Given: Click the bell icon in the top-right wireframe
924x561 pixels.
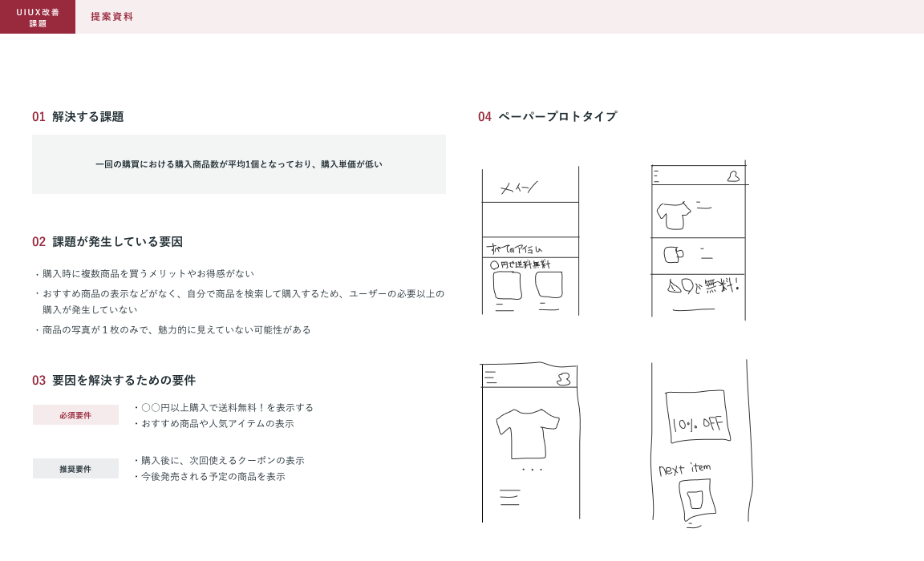Looking at the screenshot, I should (x=733, y=176).
